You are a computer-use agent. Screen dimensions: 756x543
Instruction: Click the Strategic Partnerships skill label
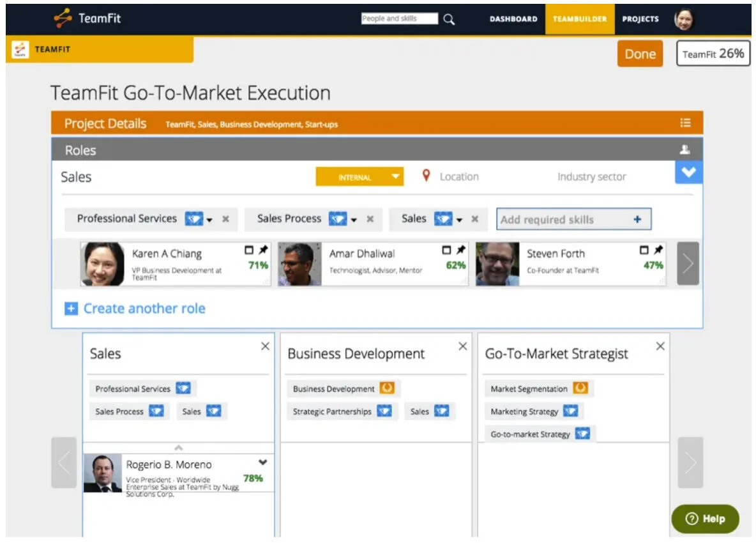(x=332, y=411)
